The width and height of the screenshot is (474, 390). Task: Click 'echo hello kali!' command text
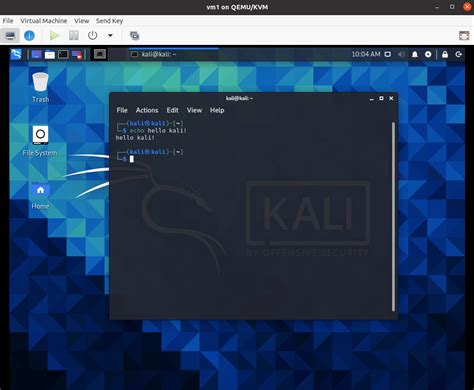(x=158, y=131)
